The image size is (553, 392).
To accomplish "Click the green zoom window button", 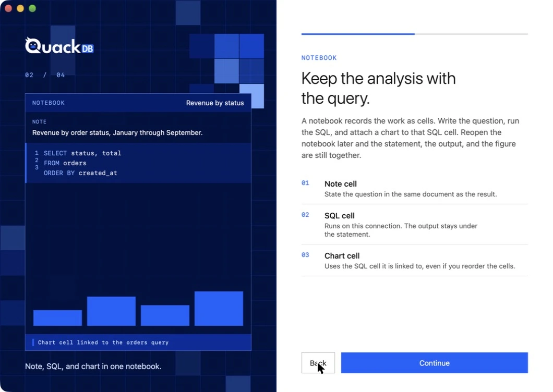I will click(32, 8).
